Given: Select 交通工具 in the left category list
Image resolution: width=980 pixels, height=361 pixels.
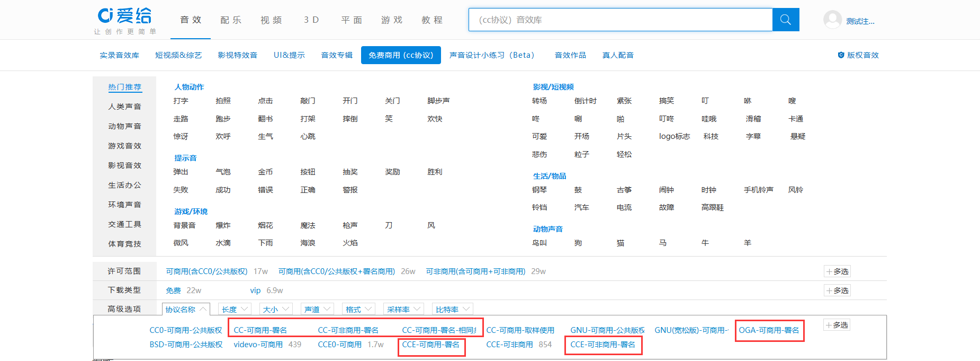Looking at the screenshot, I should [x=125, y=224].
